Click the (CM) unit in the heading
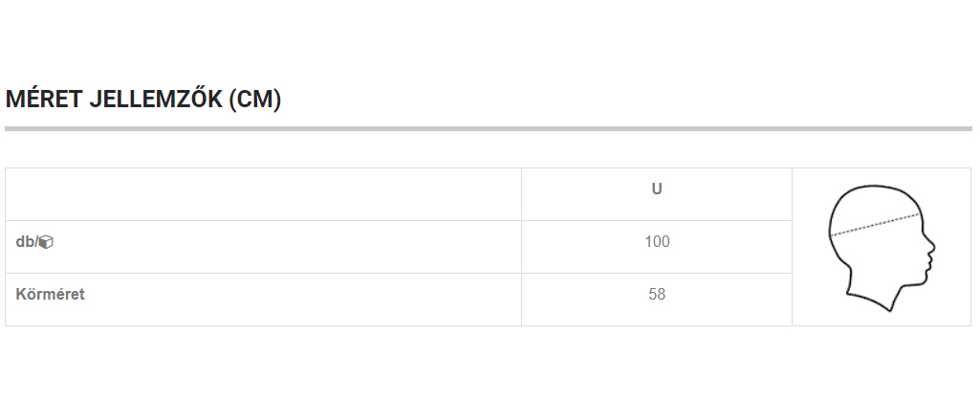Viewport: 980px width, 402px height. (x=255, y=100)
